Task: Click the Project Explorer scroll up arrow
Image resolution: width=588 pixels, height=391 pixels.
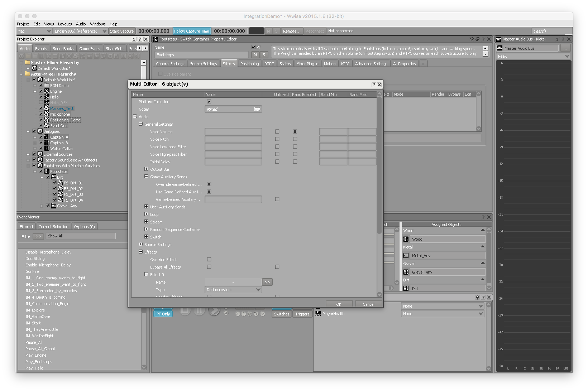Action: coord(144,62)
